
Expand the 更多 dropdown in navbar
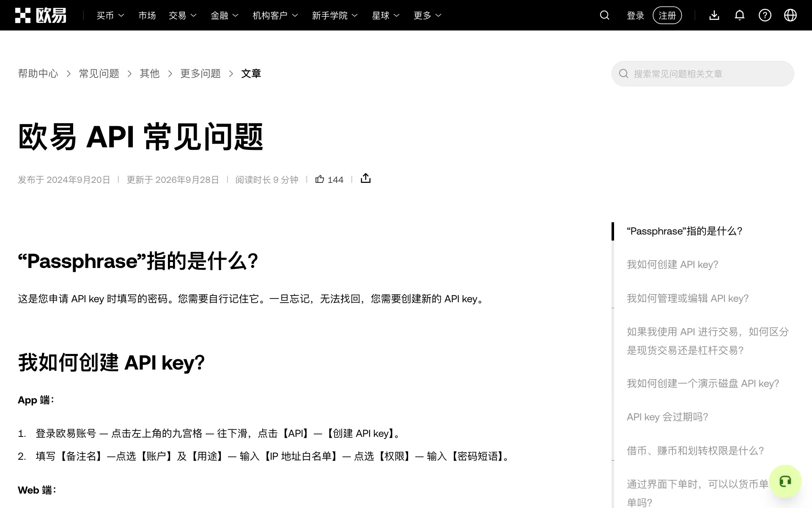(428, 15)
